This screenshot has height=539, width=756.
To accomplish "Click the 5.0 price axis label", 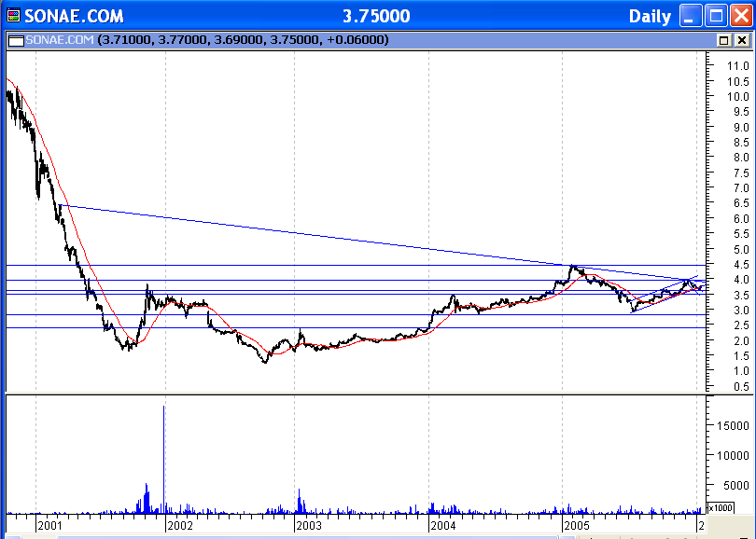I will coord(741,250).
